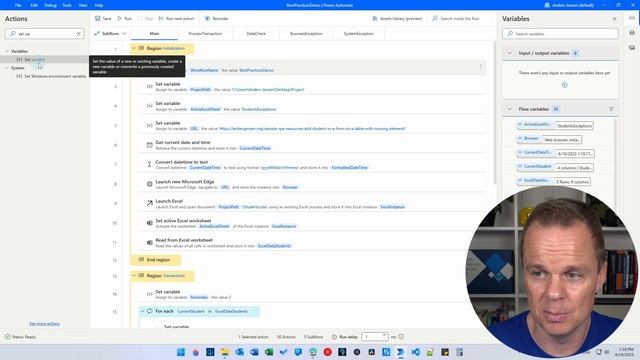Collapse Input / output variables section
Image resolution: width=640 pixels, height=360 pixels.
[x=509, y=53]
